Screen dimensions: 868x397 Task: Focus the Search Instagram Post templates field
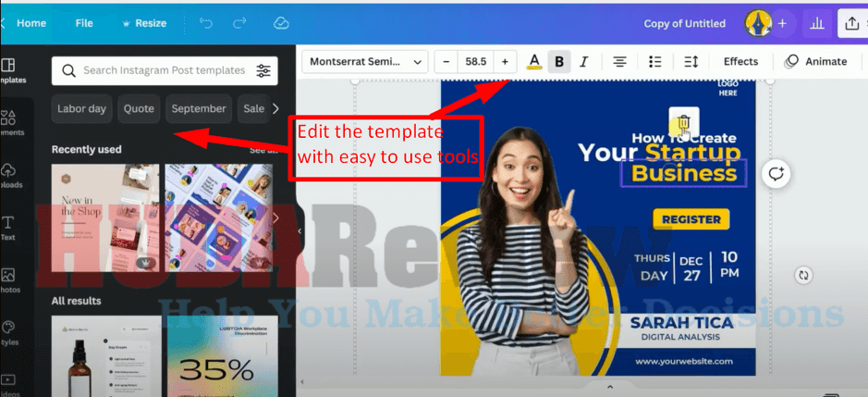[x=165, y=70]
